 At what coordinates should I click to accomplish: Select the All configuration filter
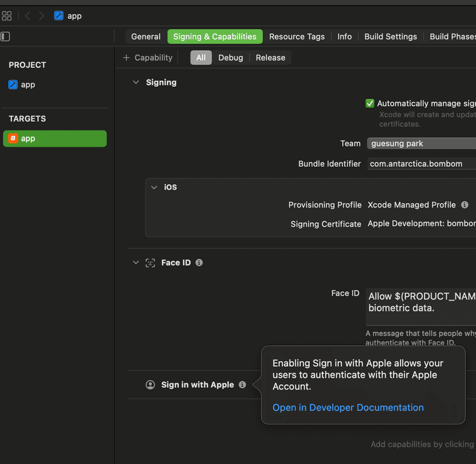[201, 58]
